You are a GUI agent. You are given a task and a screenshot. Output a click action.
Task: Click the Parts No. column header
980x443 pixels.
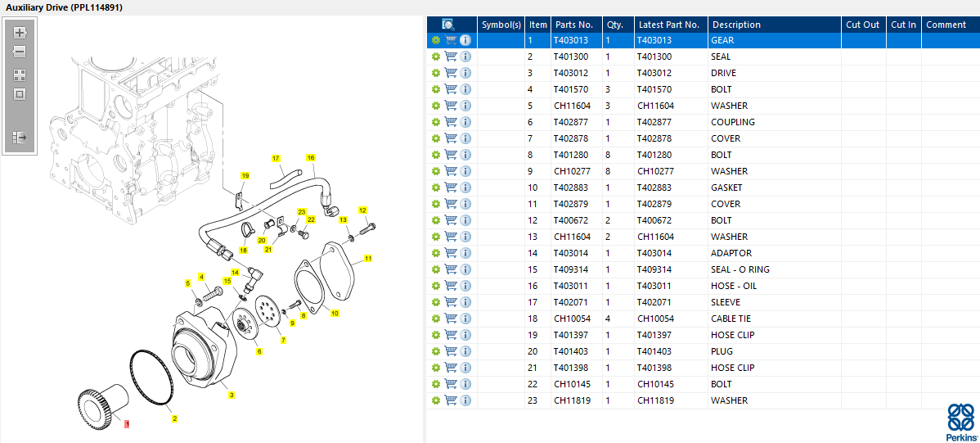pyautogui.click(x=576, y=25)
